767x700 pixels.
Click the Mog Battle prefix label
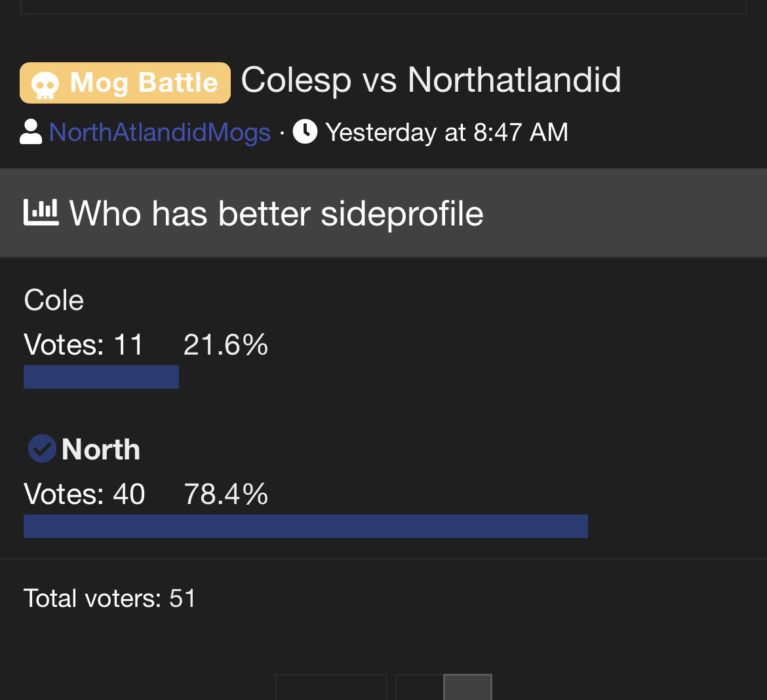[125, 83]
